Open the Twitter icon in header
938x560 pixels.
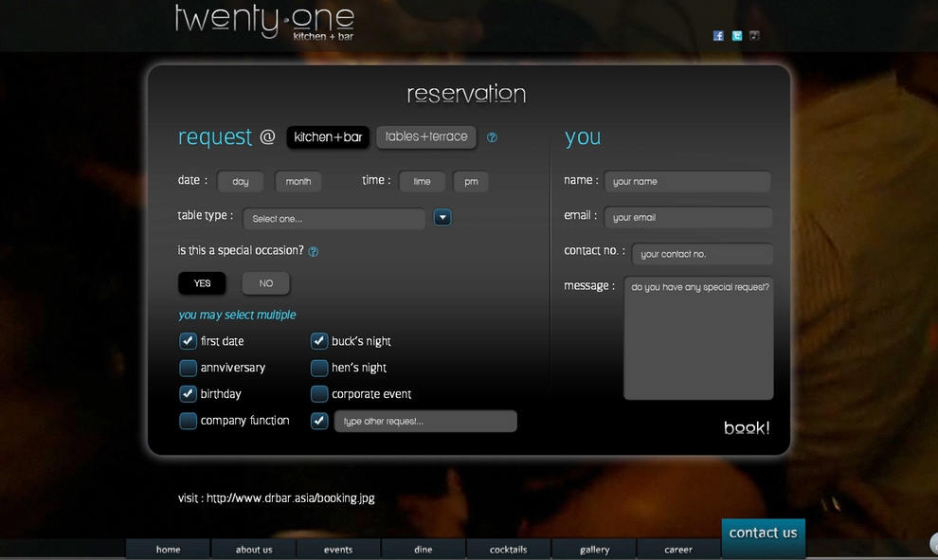(737, 36)
